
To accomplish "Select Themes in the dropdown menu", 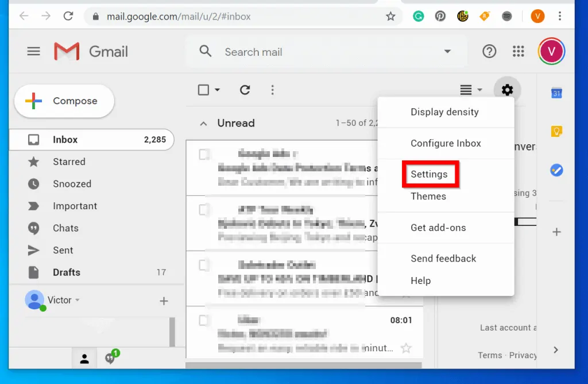I will point(428,196).
